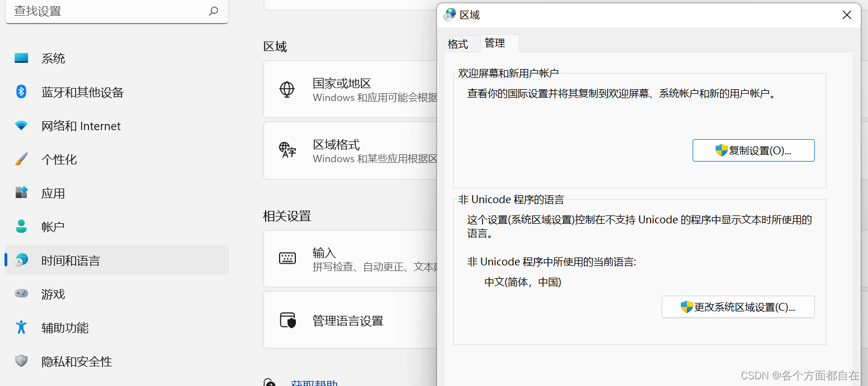This screenshot has height=386, width=868.
Task: Open 帐户 settings category
Action: click(x=117, y=227)
